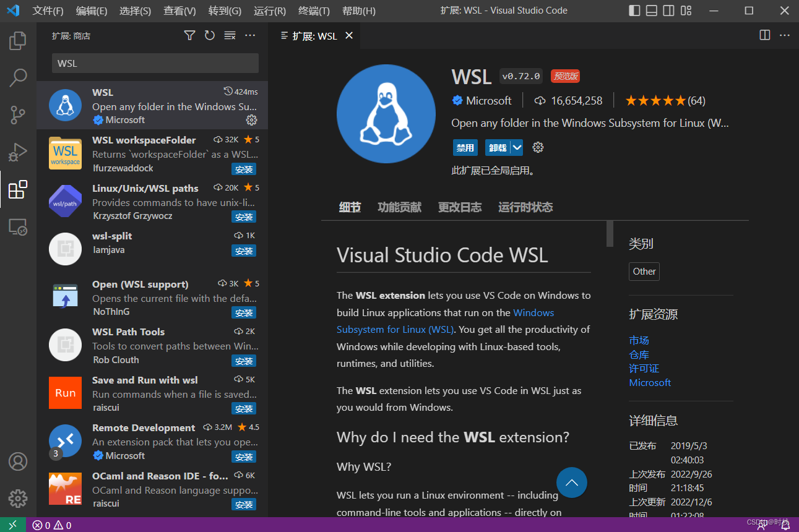The height and width of the screenshot is (532, 799).
Task: Install OCaml and Reason IDE extension
Action: (244, 505)
